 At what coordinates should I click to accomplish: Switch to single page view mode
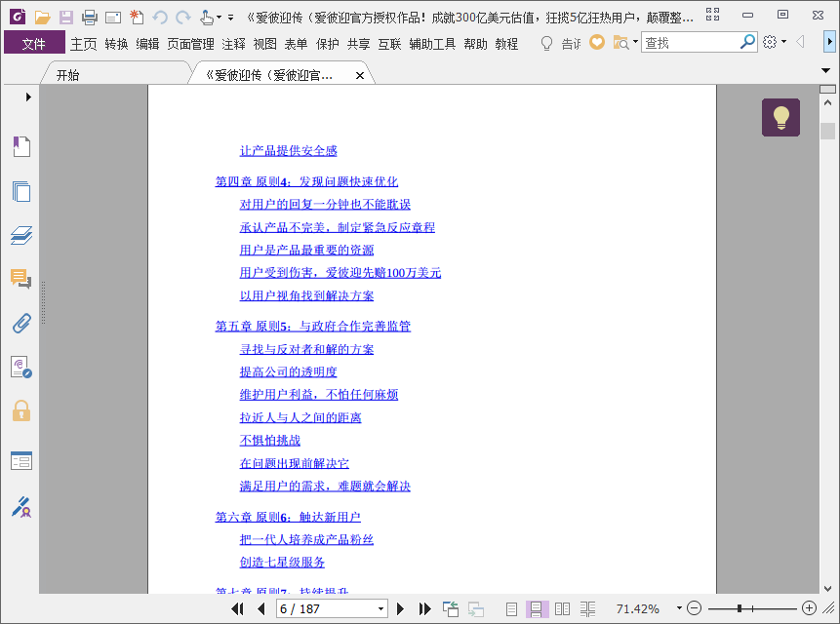click(x=511, y=608)
